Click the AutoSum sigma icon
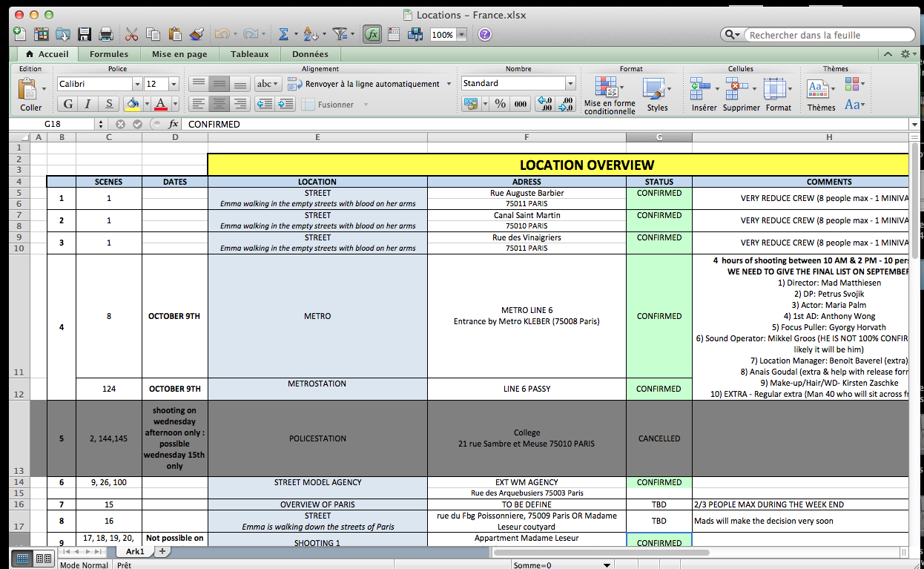The width and height of the screenshot is (924, 569). [283, 34]
